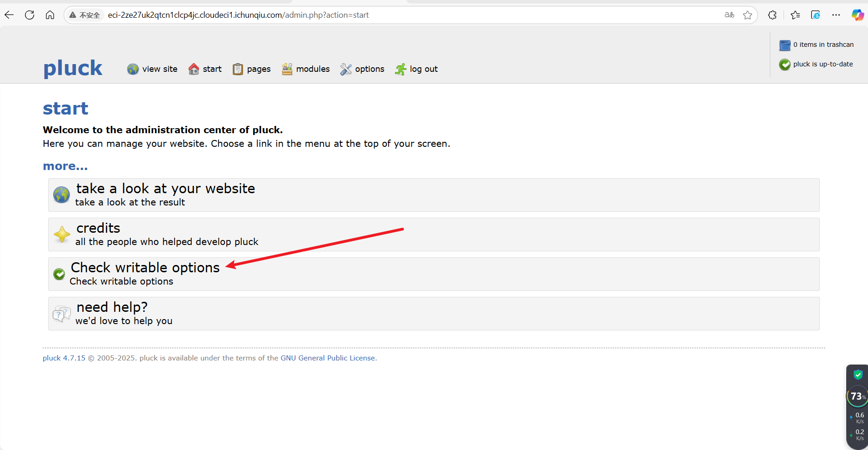
Task: Click the pluck logo
Action: point(73,68)
